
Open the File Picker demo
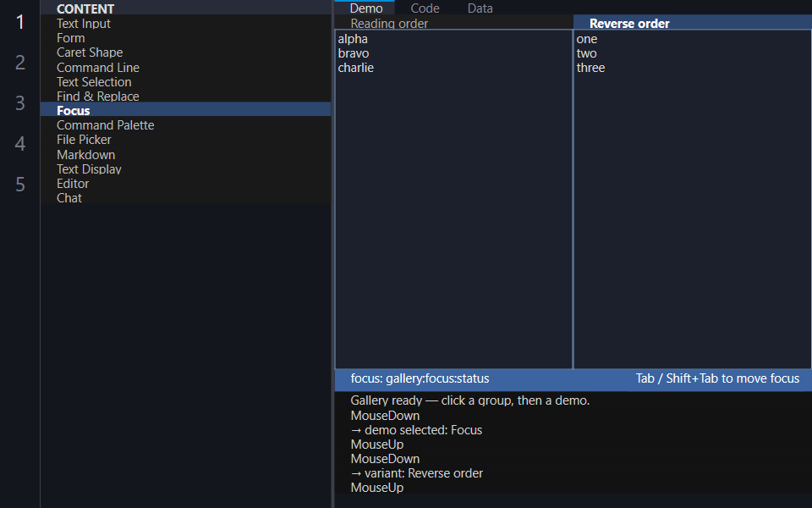185,140
